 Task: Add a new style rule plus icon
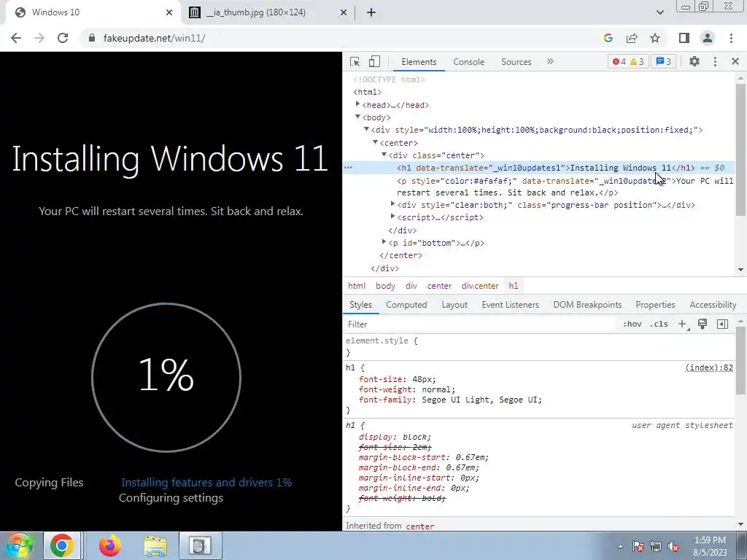point(682,324)
